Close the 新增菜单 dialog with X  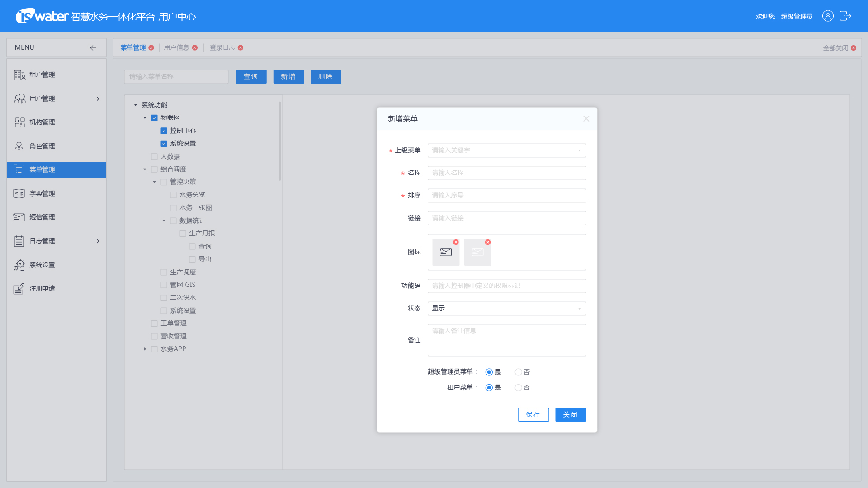[586, 119]
